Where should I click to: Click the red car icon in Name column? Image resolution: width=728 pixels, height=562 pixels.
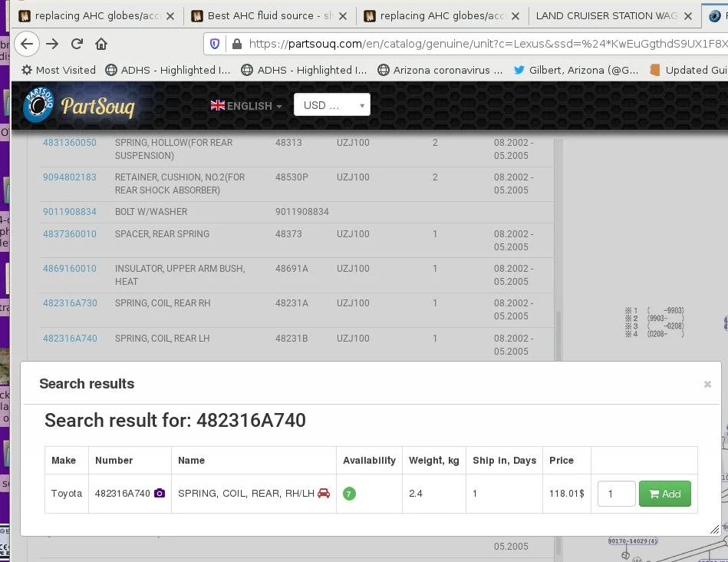(324, 494)
